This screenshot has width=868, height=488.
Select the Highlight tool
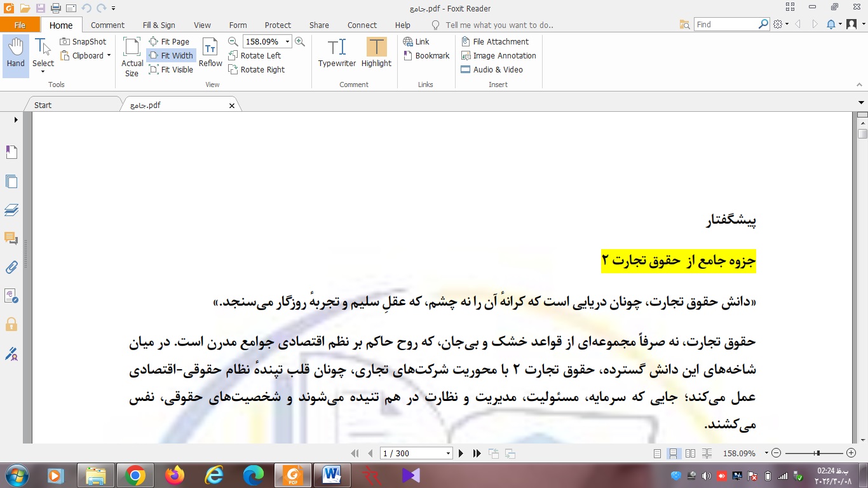pyautogui.click(x=376, y=52)
